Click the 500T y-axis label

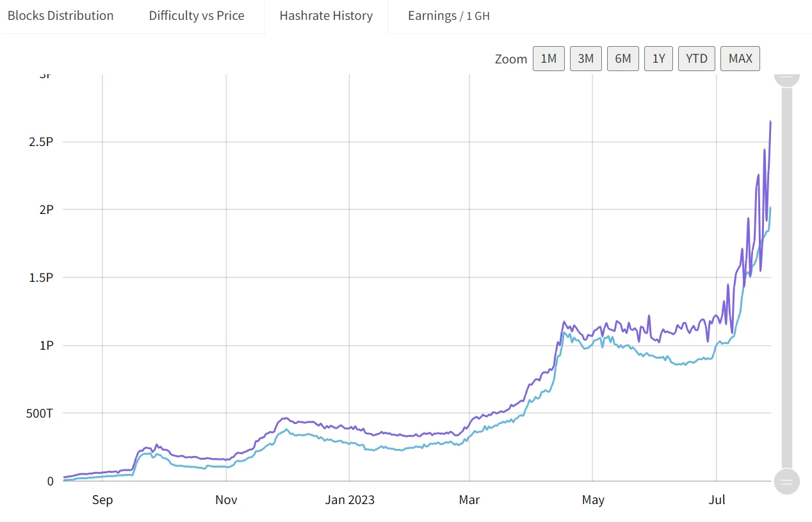click(40, 413)
